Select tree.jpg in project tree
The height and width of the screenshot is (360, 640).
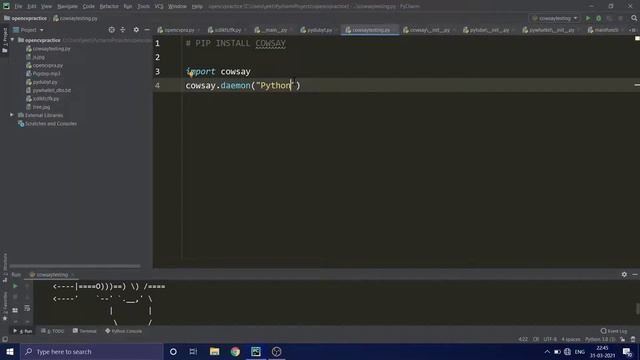pos(38,107)
